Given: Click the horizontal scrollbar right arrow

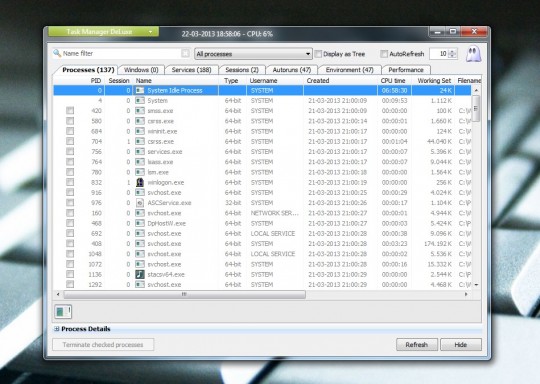Looking at the screenshot, I should pos(466,294).
